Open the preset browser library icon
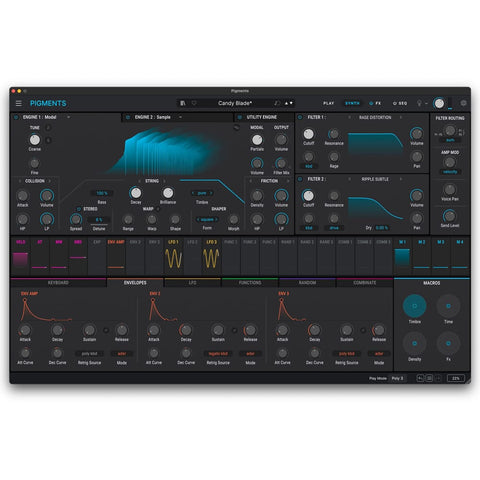 pos(183,103)
